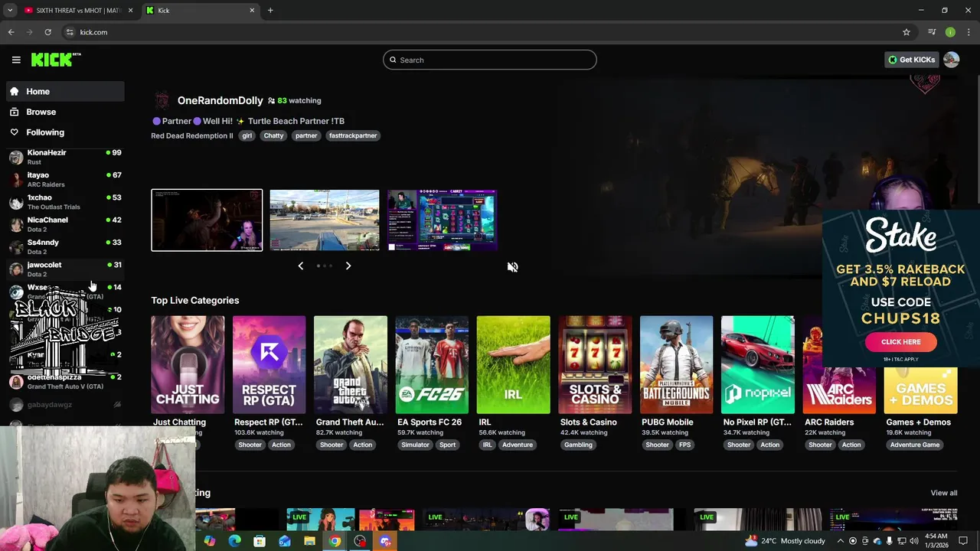Show previous featured stream with left arrow
The height and width of the screenshot is (551, 980).
[300, 266]
